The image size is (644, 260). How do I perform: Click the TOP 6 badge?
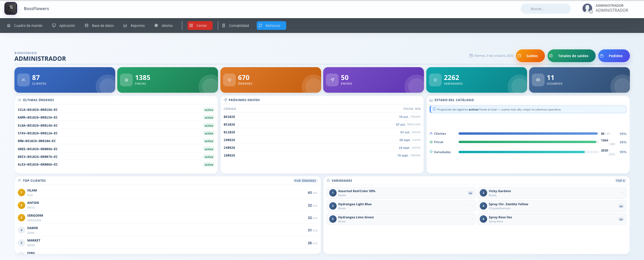(620, 181)
